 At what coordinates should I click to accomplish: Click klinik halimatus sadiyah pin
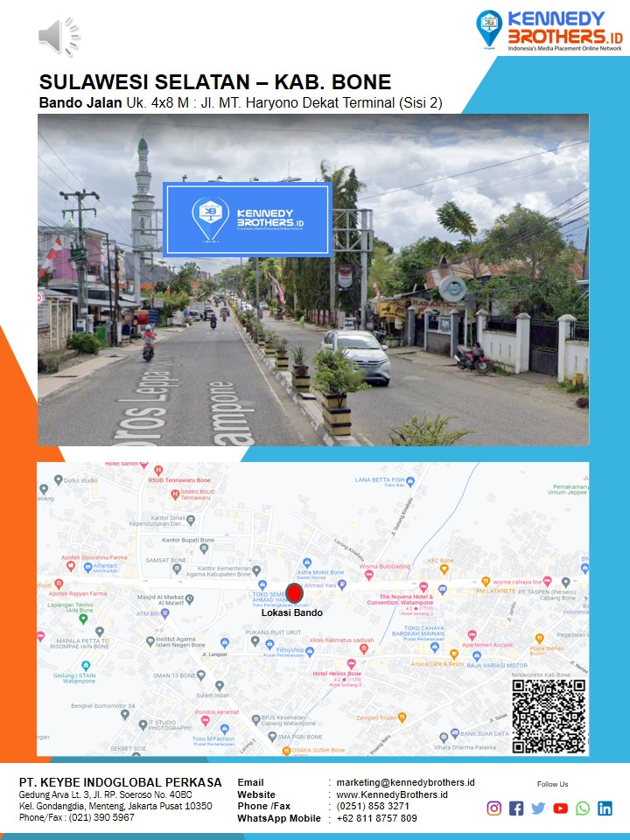click(x=364, y=648)
